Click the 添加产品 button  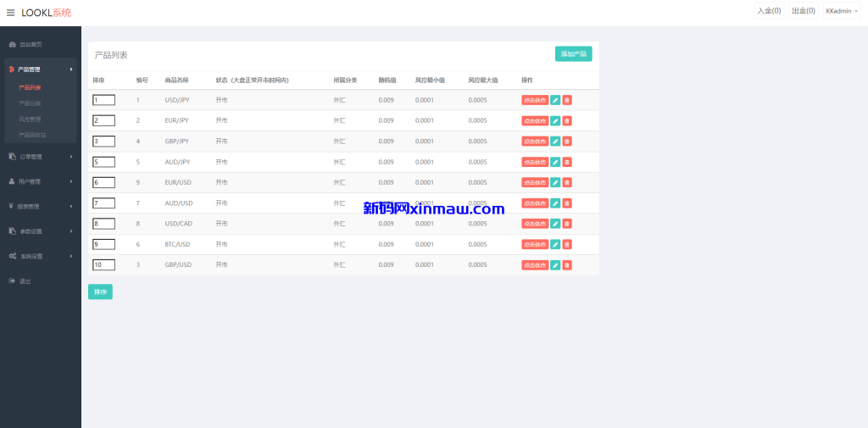[573, 53]
